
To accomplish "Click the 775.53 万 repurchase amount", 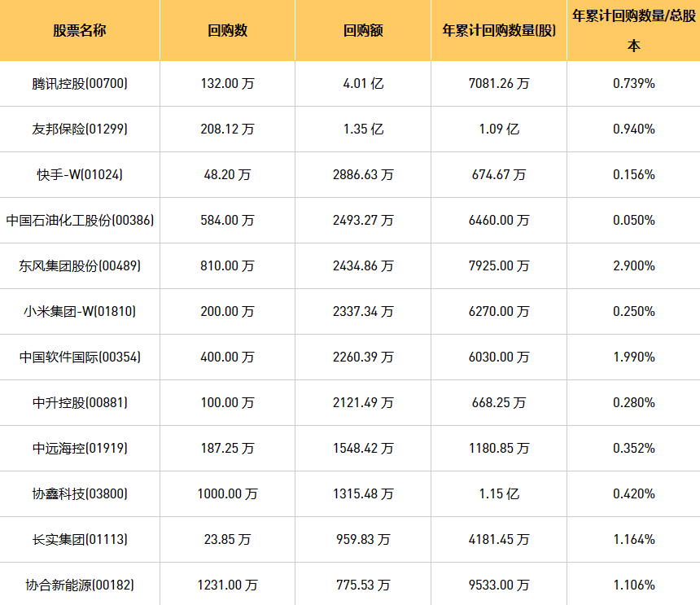I will pyautogui.click(x=363, y=585).
